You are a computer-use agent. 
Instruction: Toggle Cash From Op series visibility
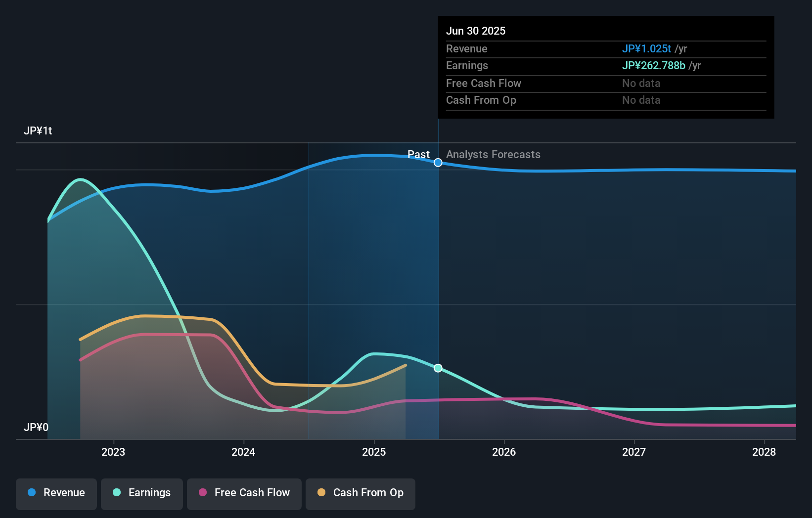click(x=360, y=494)
